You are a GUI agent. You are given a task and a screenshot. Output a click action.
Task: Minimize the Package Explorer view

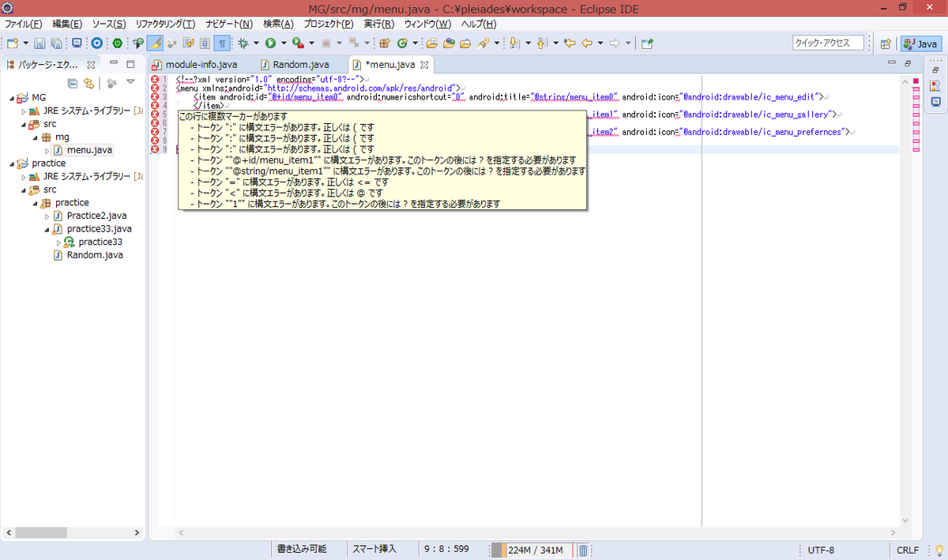tap(114, 63)
